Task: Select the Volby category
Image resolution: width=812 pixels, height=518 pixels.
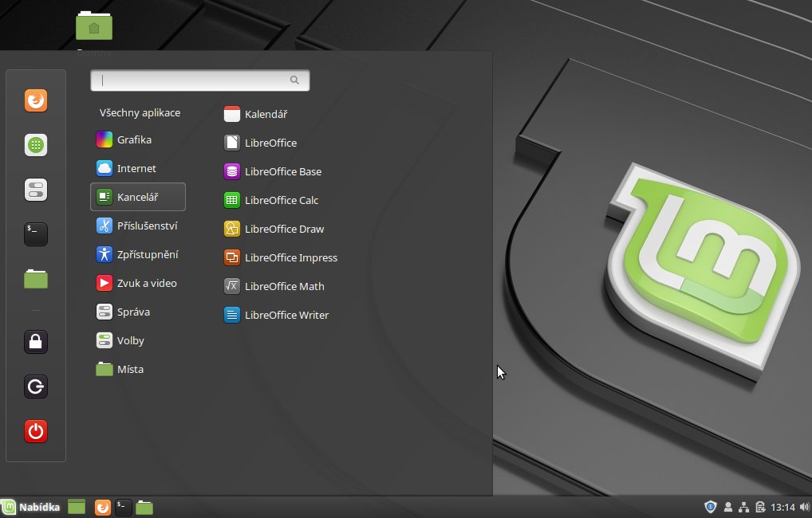Action: click(120, 340)
